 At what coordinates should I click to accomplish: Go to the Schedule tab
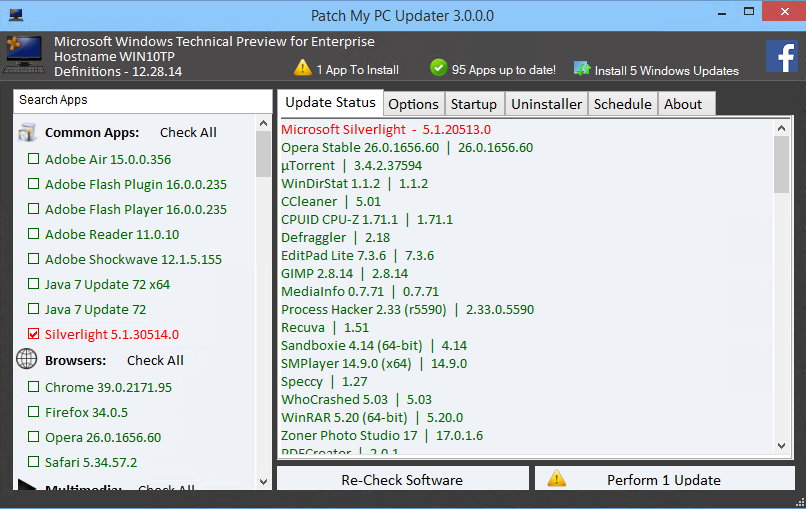pos(622,104)
